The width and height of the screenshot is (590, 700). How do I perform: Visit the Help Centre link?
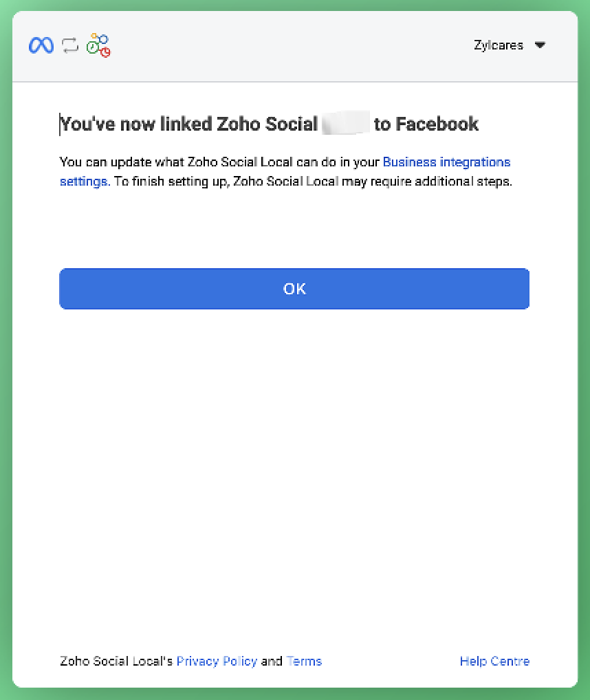point(494,661)
